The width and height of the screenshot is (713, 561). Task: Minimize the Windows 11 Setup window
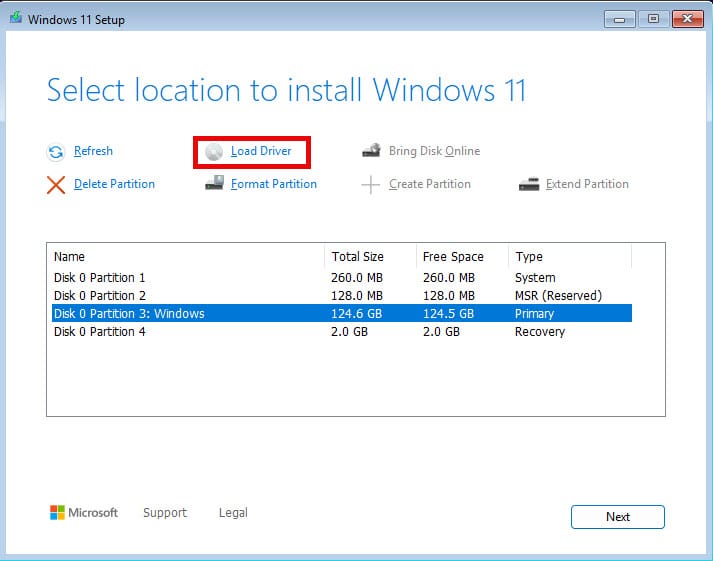coord(619,19)
